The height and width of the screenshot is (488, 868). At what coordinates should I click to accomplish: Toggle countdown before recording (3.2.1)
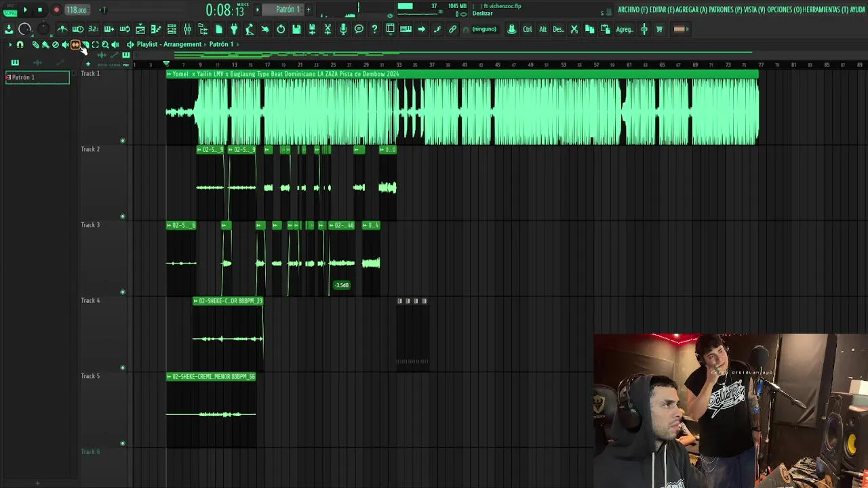coord(94,29)
